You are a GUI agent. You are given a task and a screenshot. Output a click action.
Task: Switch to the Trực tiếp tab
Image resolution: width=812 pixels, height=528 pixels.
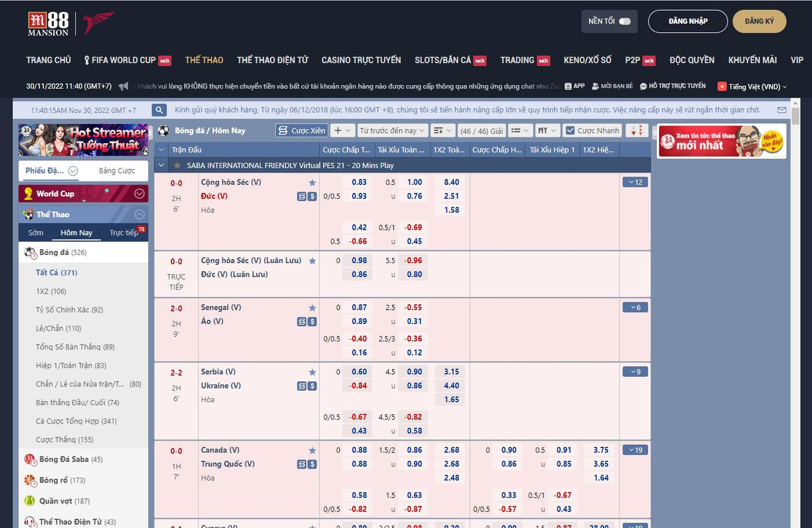click(124, 233)
